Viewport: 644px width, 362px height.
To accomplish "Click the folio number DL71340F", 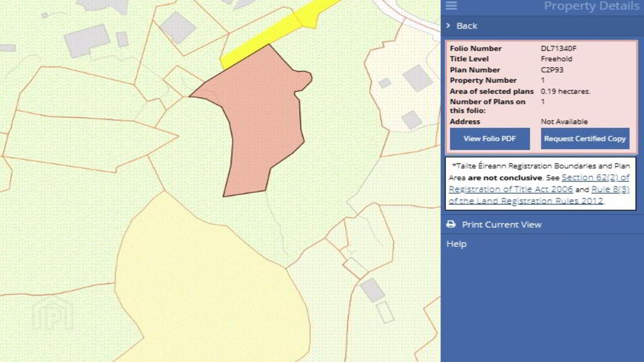I will pos(558,48).
